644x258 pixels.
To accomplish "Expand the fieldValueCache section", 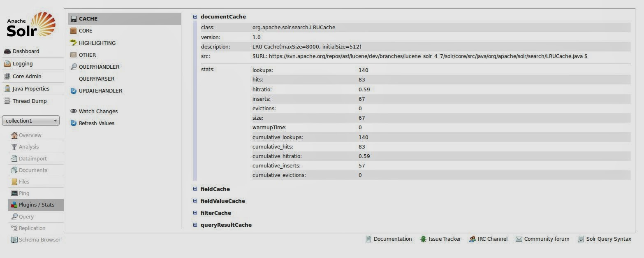I will pyautogui.click(x=195, y=201).
